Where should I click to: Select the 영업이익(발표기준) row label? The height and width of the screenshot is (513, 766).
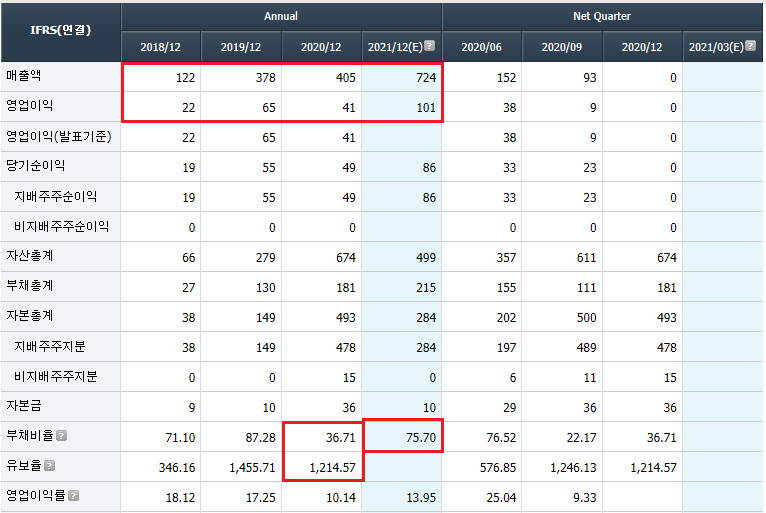click(61, 137)
